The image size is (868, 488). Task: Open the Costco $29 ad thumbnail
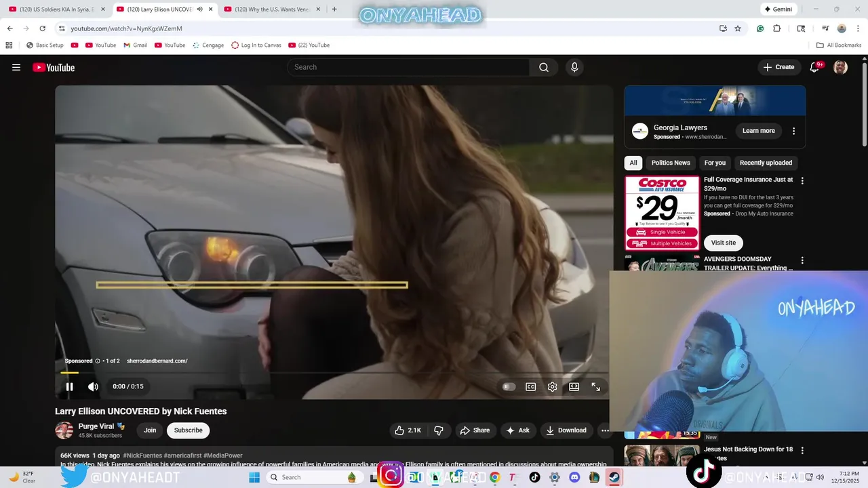(x=662, y=213)
